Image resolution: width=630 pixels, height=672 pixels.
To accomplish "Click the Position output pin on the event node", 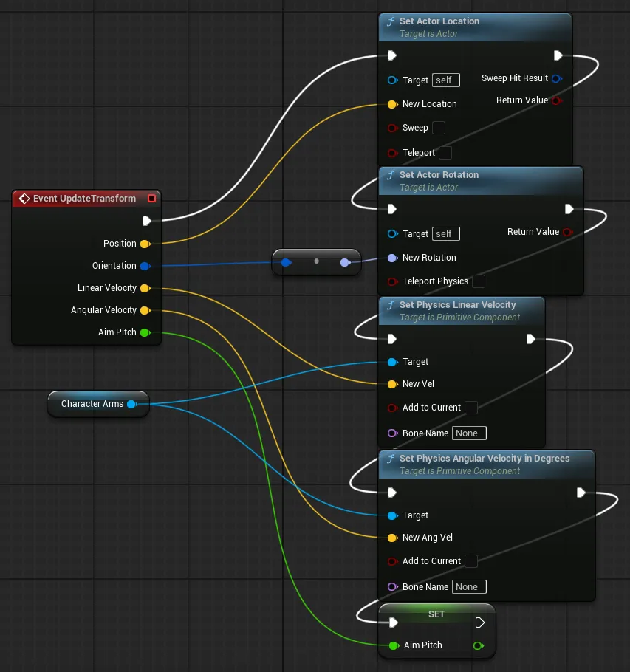I will point(145,244).
